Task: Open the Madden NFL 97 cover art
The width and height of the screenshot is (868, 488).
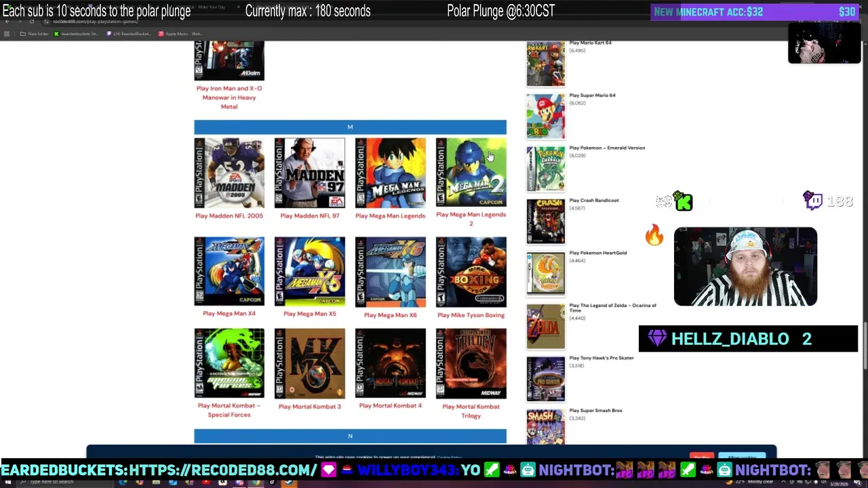Action: point(310,173)
